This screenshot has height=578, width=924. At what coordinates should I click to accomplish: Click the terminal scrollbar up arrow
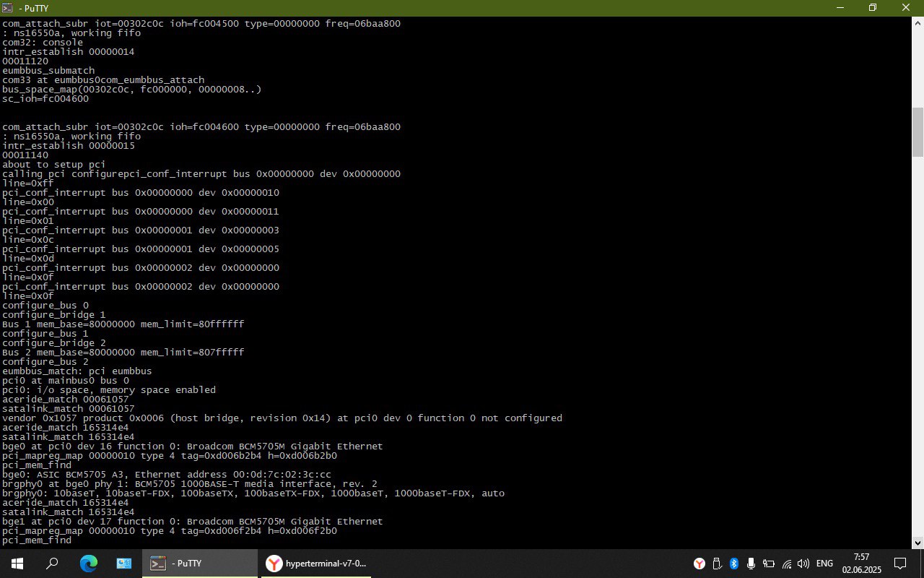[918, 22]
